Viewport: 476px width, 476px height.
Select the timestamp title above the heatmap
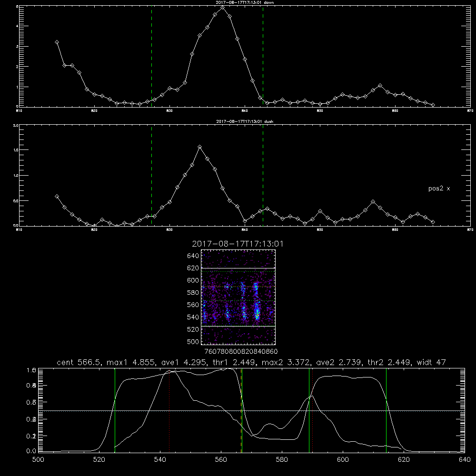point(238,244)
